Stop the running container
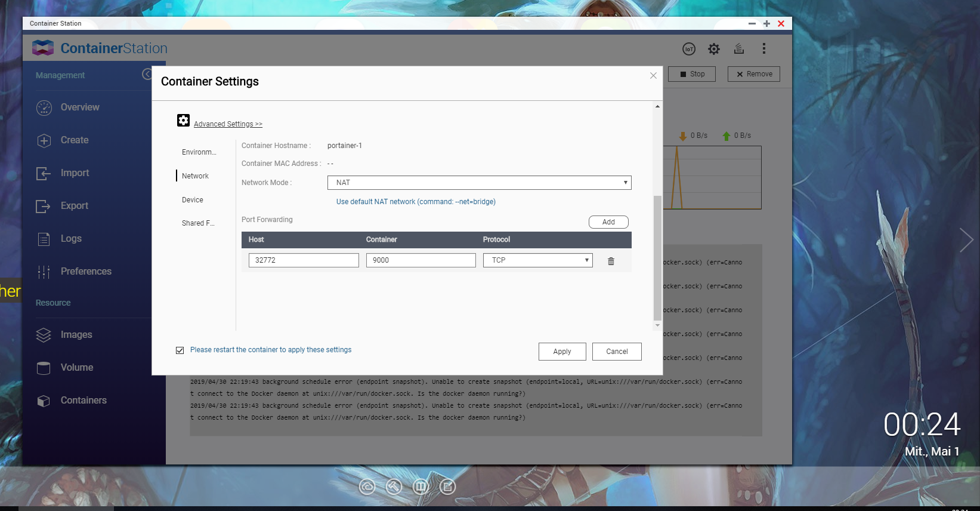Screen dimensions: 980x511 692,74
